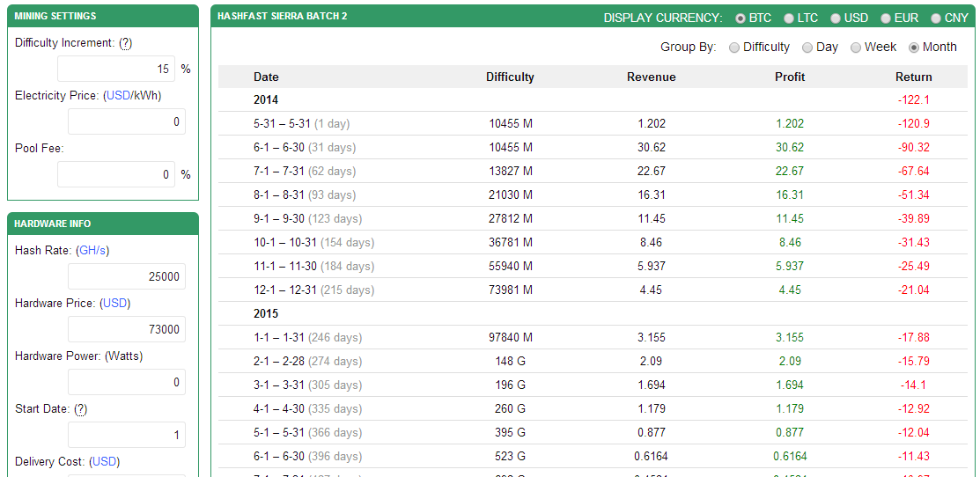Focus the Start Date input field

point(127,435)
